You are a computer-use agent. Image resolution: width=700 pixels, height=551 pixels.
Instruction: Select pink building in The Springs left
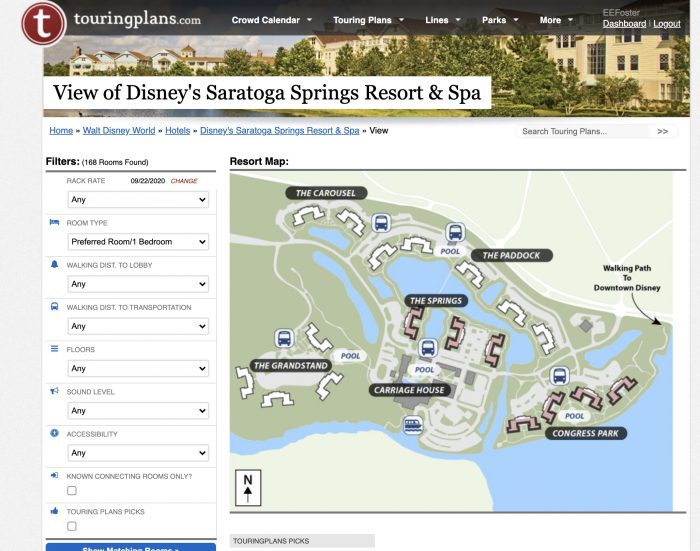[413, 323]
